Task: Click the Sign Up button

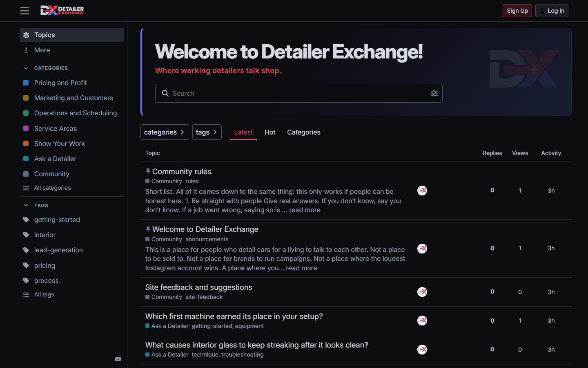Action: pos(517,11)
